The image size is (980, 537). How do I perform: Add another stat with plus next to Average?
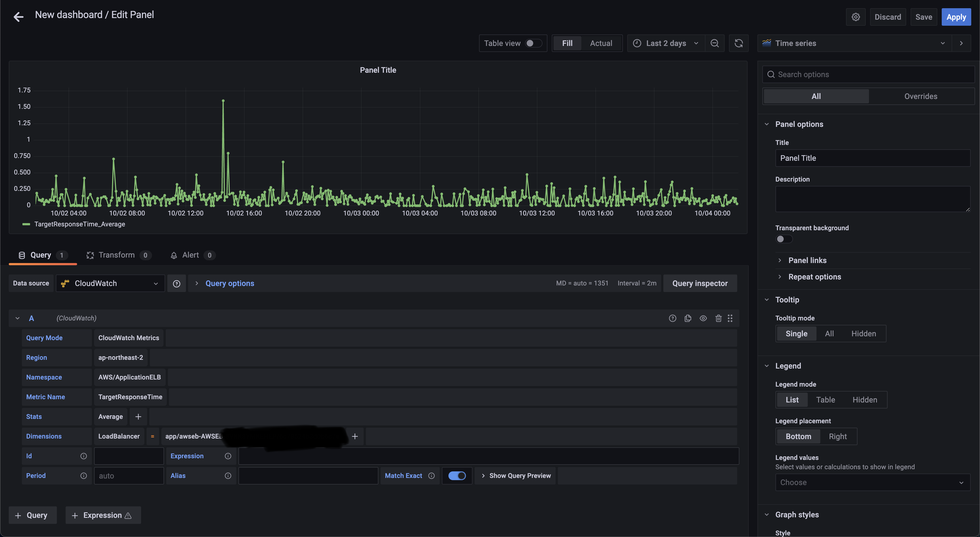[x=138, y=417]
